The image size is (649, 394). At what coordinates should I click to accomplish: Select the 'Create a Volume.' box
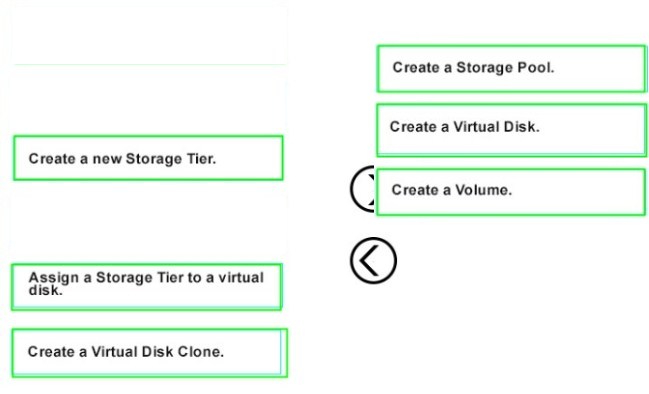(x=511, y=192)
